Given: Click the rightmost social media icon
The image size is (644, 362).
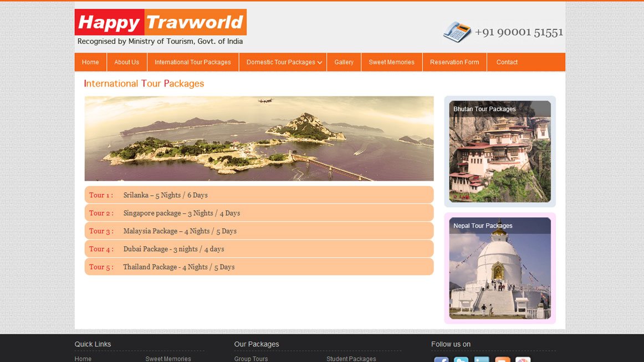Looking at the screenshot, I should point(522,360).
